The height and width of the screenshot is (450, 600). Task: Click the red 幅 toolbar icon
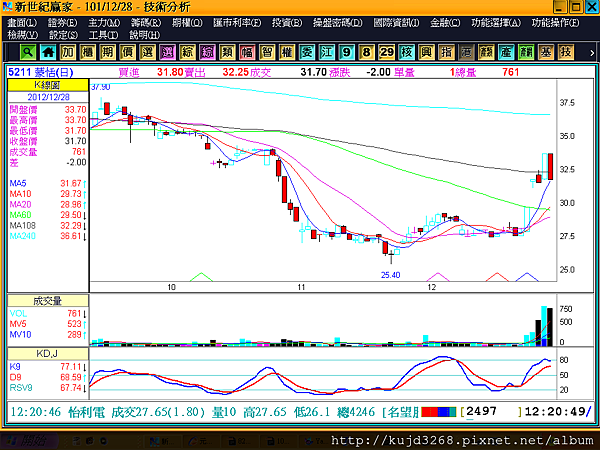click(x=247, y=52)
